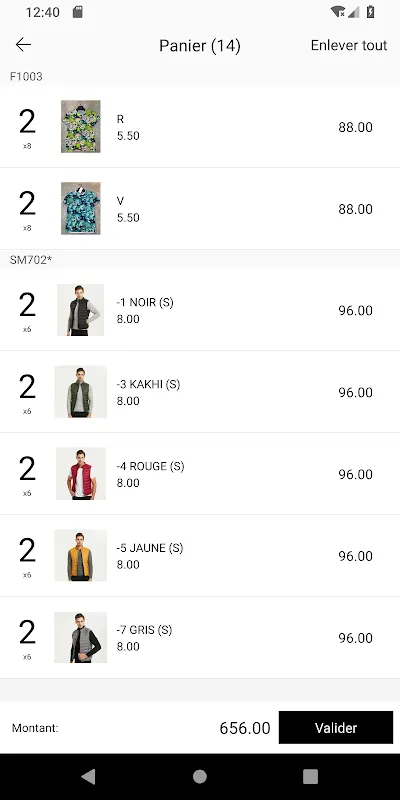Select the -4 ROUGE (S) item label
The width and height of the screenshot is (400, 800).
(150, 466)
